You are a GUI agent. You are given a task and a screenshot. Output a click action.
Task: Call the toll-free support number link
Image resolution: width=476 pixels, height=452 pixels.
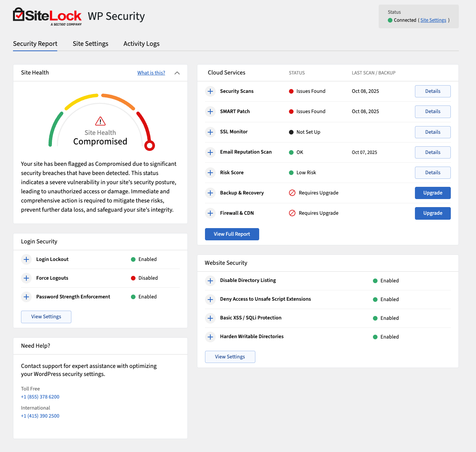(x=40, y=397)
